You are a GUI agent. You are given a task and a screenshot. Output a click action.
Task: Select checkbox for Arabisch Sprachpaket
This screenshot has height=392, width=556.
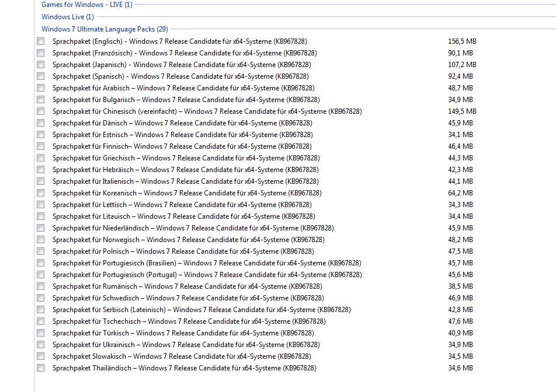click(41, 88)
